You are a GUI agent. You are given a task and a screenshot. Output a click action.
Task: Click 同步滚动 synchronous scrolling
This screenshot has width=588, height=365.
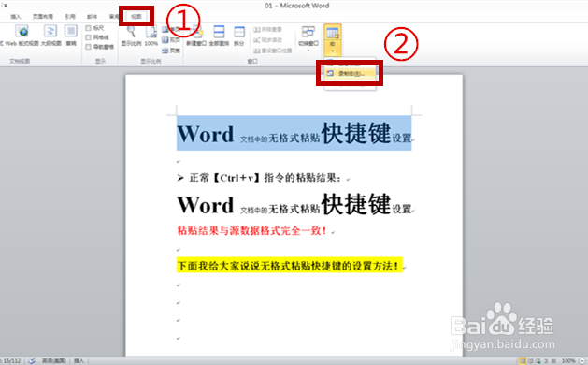tap(267, 40)
